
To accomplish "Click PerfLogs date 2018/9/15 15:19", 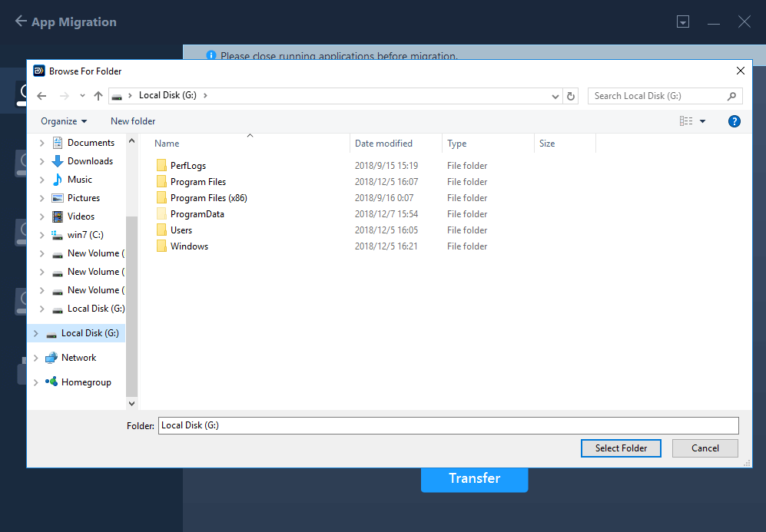I will [x=386, y=166].
